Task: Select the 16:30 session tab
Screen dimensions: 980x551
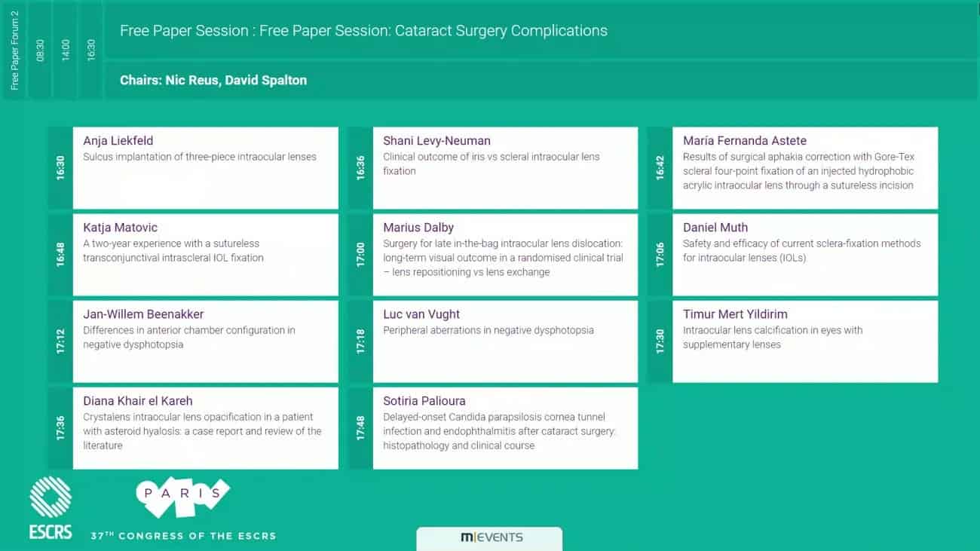Action: coord(91,50)
